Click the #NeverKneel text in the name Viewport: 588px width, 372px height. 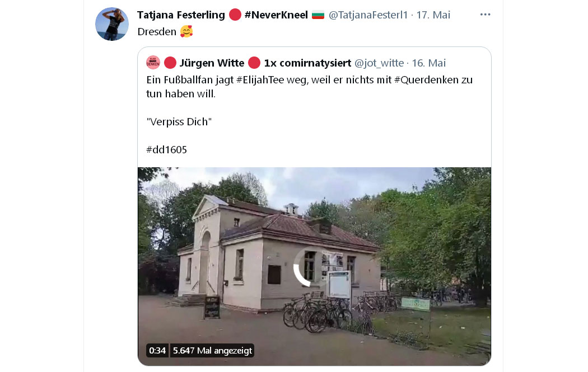point(276,15)
